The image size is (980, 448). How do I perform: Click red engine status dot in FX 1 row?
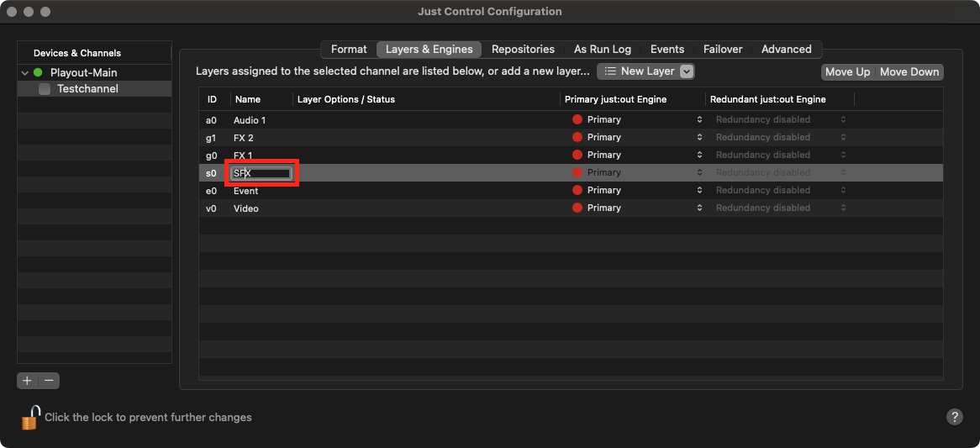point(577,155)
